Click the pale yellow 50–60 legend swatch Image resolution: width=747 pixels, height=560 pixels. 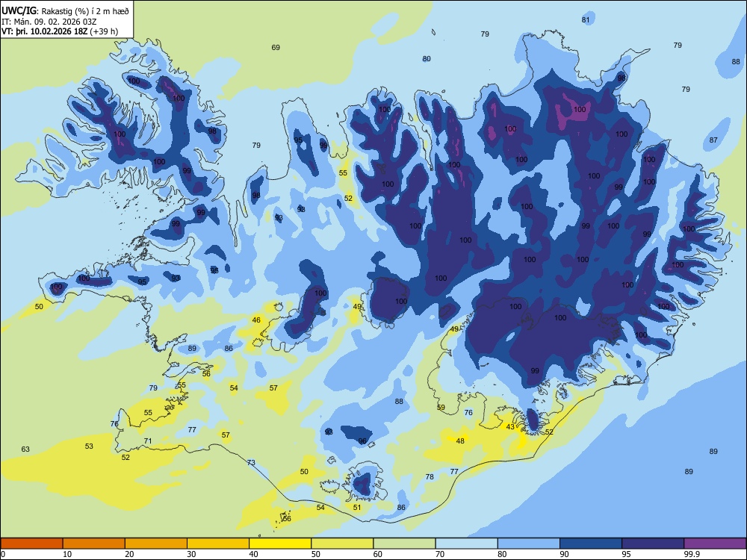[x=342, y=544]
